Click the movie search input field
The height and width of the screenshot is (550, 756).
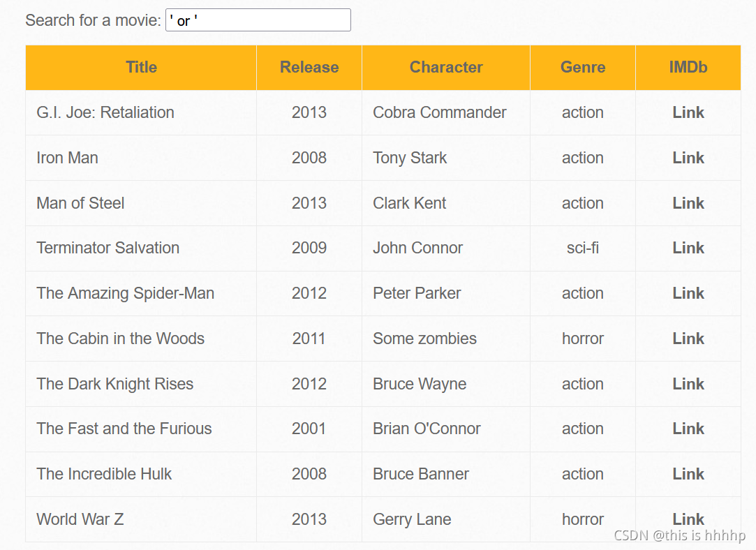coord(258,20)
